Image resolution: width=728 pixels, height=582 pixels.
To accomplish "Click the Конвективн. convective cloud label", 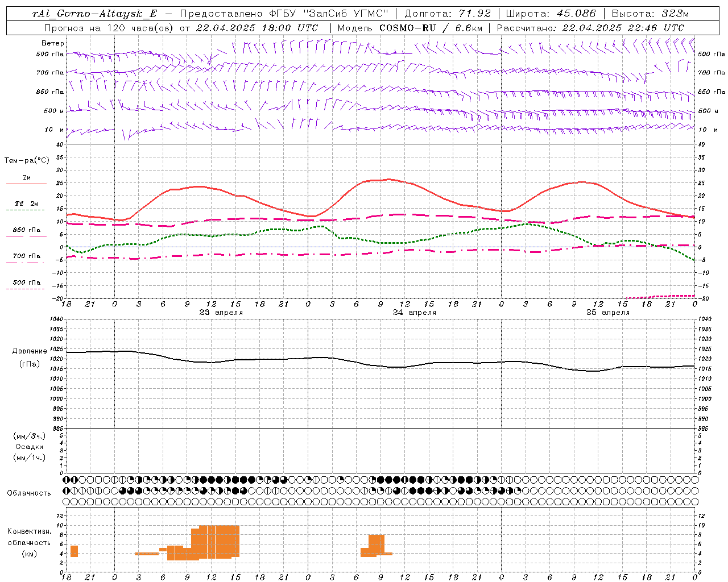I will tap(30, 531).
